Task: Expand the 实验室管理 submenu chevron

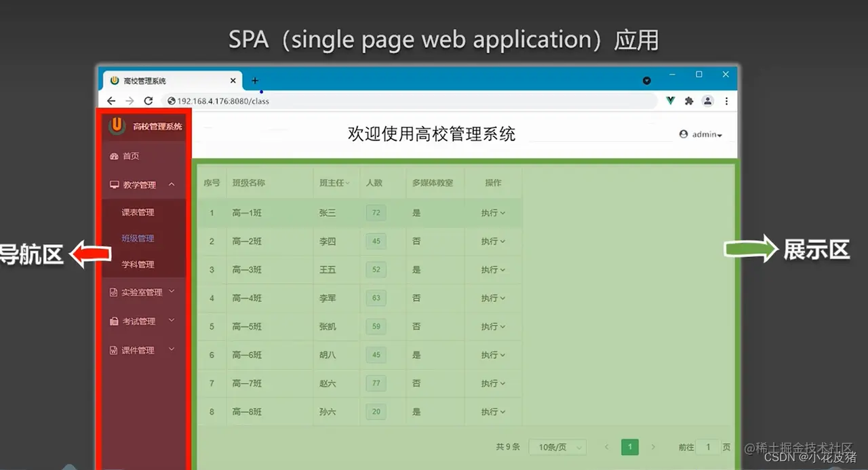Action: point(172,292)
